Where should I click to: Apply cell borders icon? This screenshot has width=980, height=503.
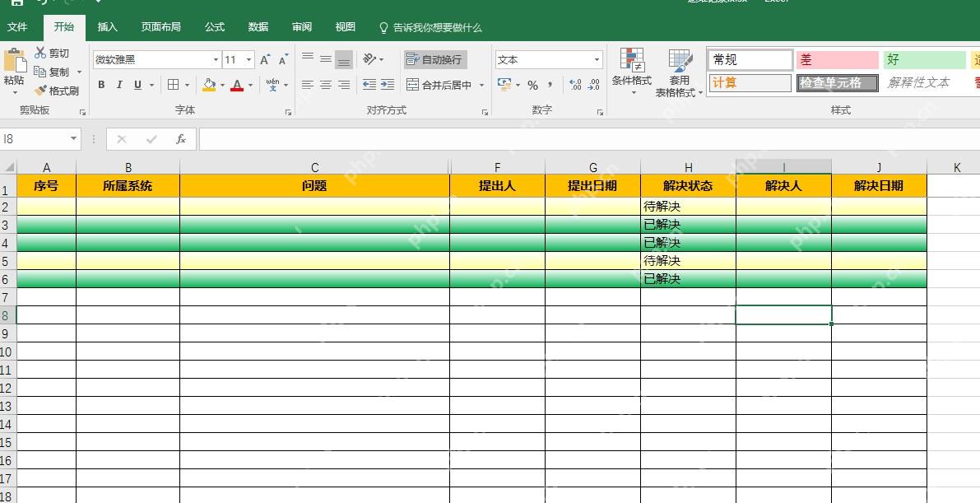[173, 85]
